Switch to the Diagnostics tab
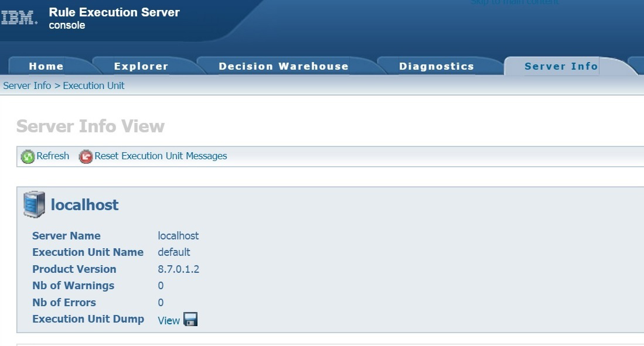Image resolution: width=644 pixels, height=346 pixels. pos(436,66)
